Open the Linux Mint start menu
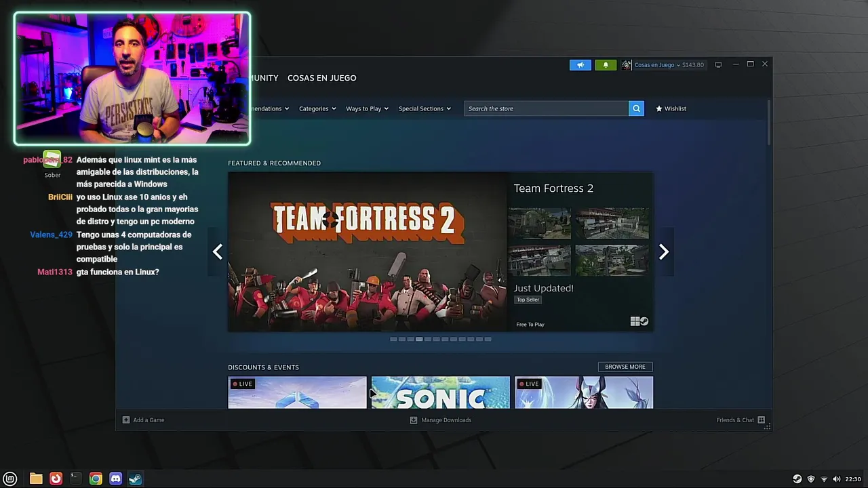868x488 pixels. click(x=10, y=479)
